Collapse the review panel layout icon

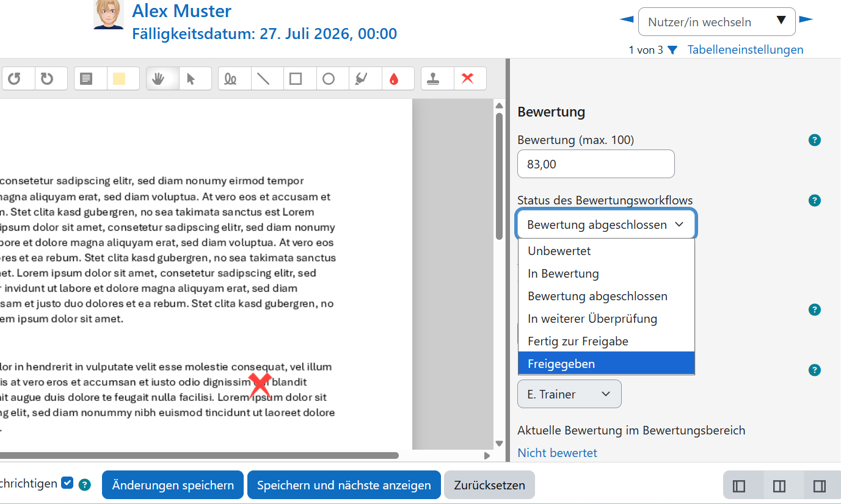coord(739,486)
